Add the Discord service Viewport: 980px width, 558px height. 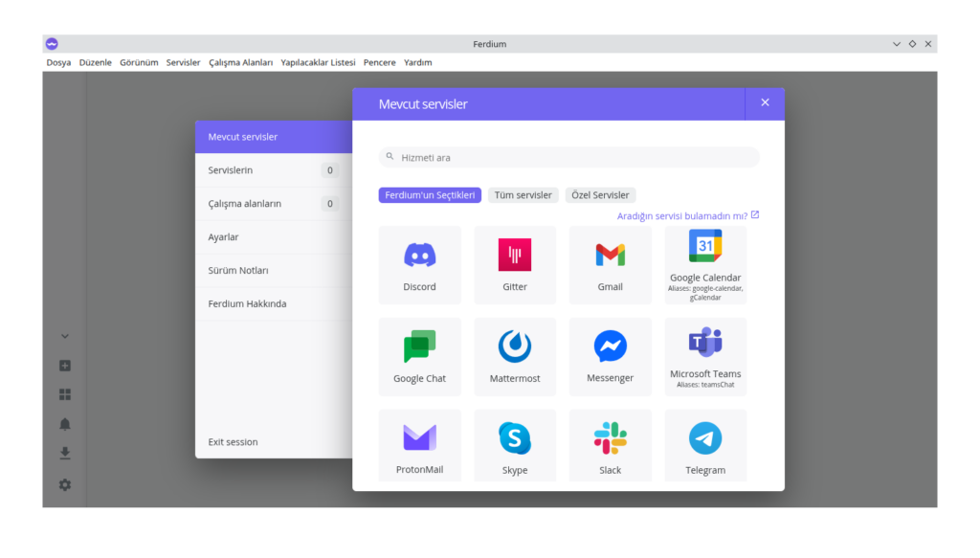coord(419,265)
